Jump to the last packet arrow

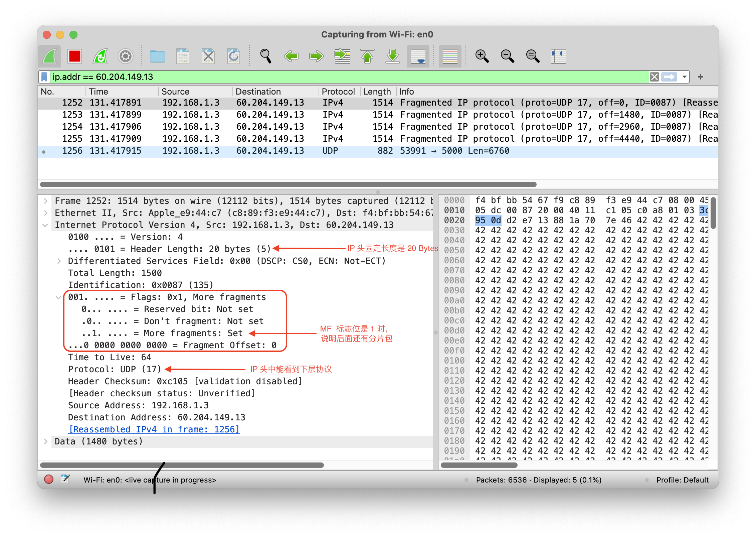tap(393, 56)
